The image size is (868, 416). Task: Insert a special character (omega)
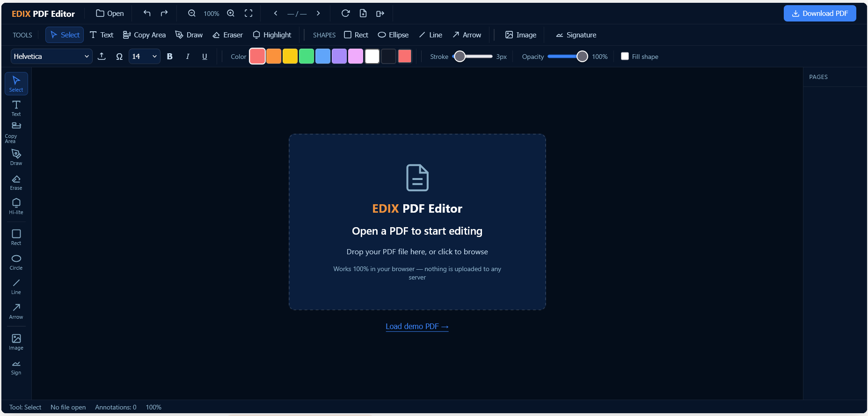tap(119, 57)
